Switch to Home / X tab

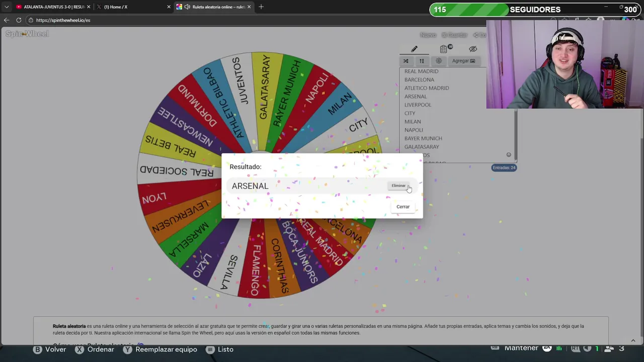pyautogui.click(x=133, y=7)
